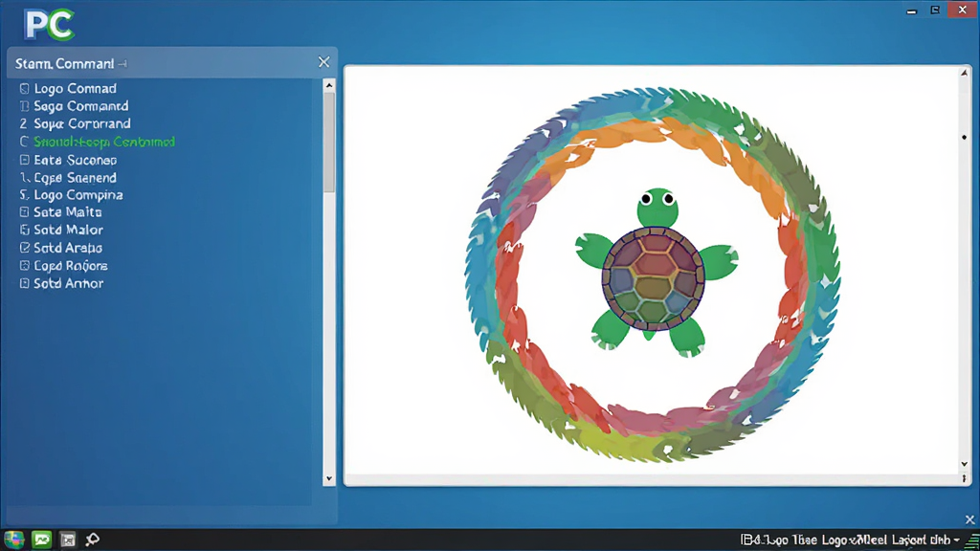Click the command list scrollbar down arrow
The height and width of the screenshot is (551, 980).
329,479
